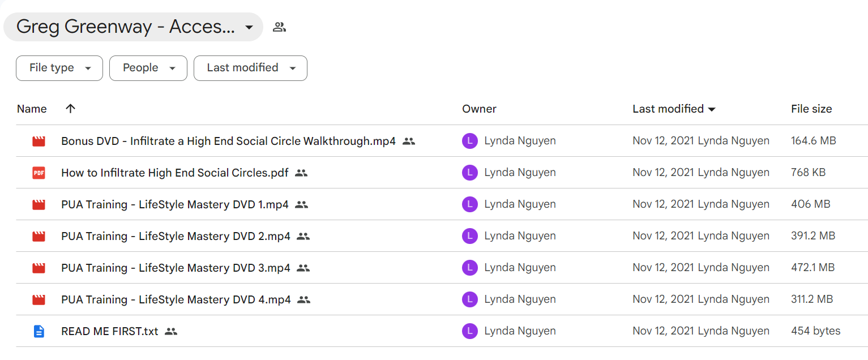Click owner avatar in DVD 1 row
Viewport: 868px width, 360px height.
[470, 205]
